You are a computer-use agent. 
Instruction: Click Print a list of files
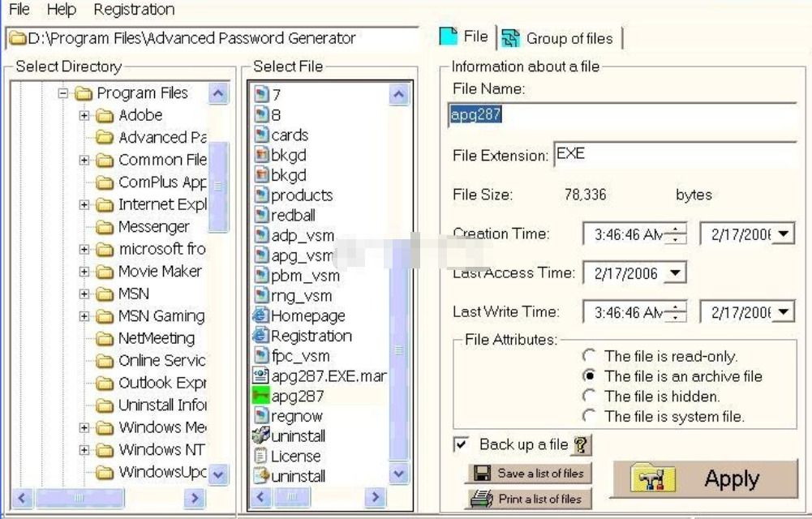click(x=528, y=499)
